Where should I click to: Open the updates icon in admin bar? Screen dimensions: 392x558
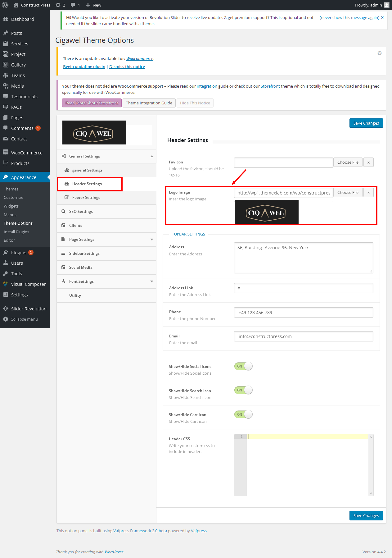58,5
